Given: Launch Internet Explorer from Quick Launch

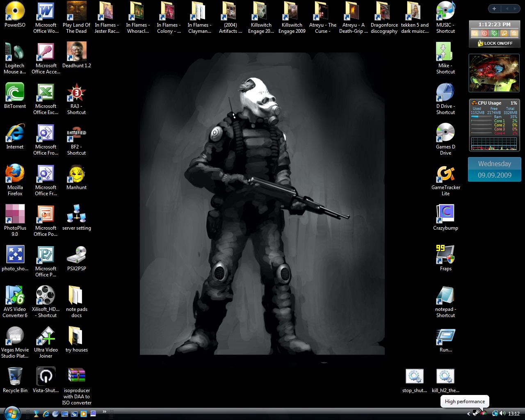Looking at the screenshot, I should pyautogui.click(x=45, y=414).
